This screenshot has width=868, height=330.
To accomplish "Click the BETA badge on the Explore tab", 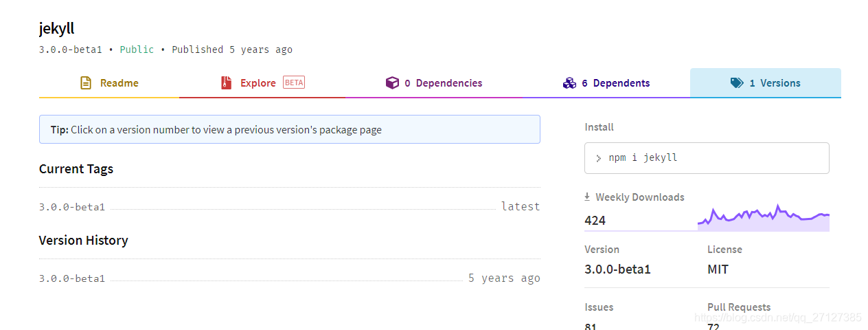I will click(x=293, y=82).
